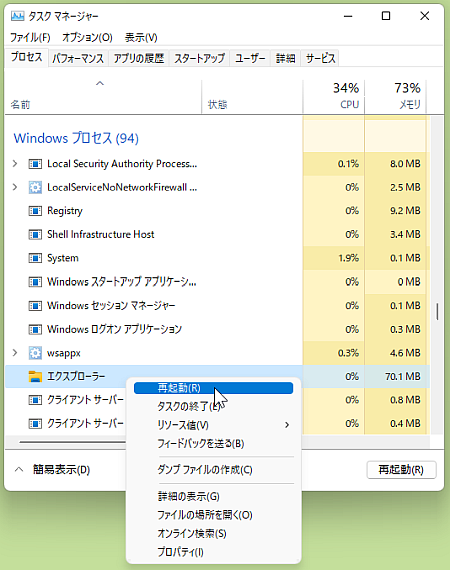
Task: Select ファイルの場所を開く(O) menu entry
Action: coord(213,515)
